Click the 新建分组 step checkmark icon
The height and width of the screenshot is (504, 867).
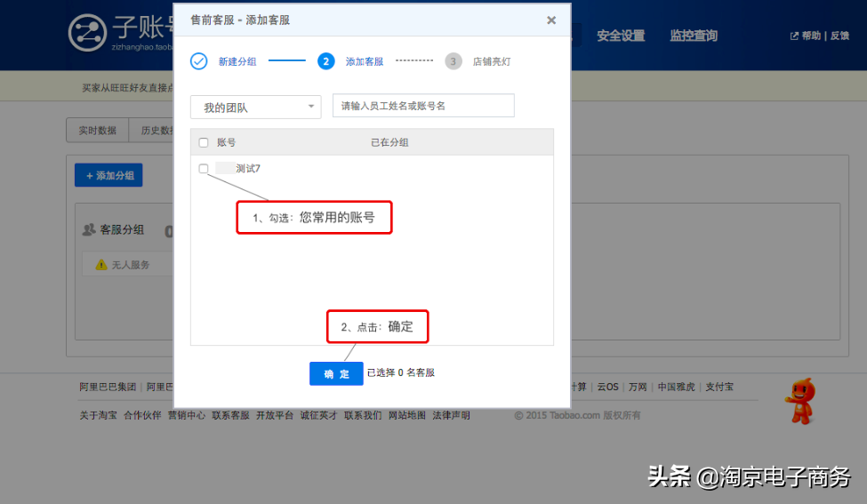click(199, 60)
